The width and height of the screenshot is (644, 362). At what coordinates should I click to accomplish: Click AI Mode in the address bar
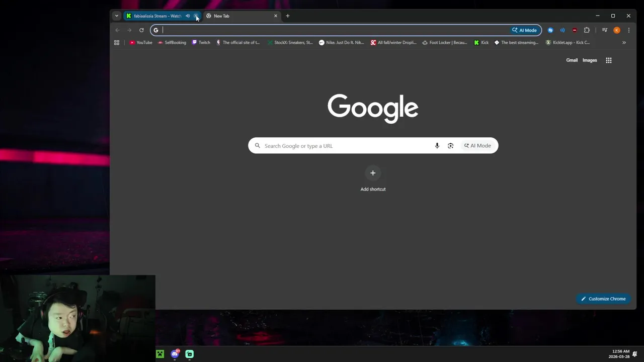click(525, 30)
